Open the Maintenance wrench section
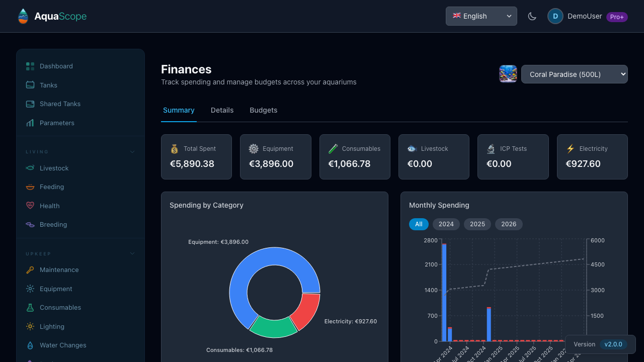Screen dimensions: 644x362 30,269
